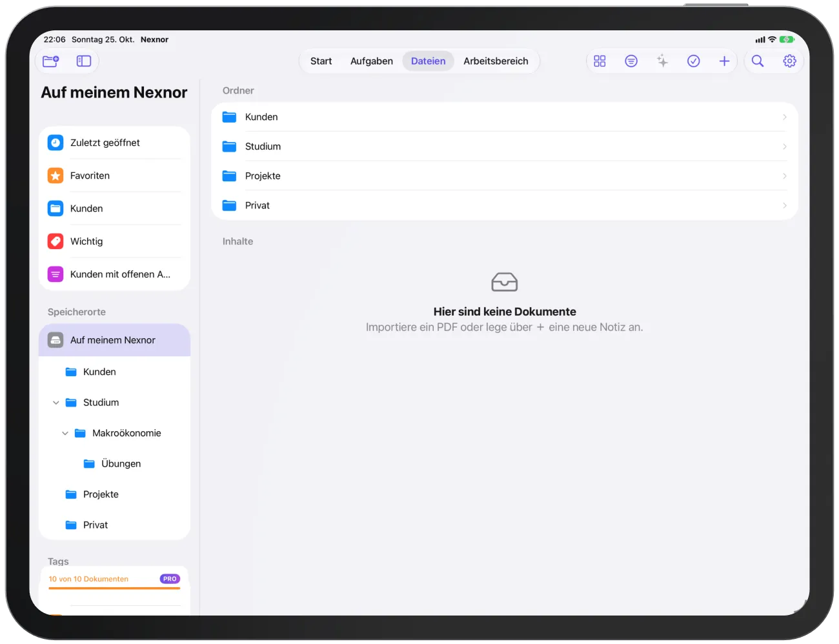
Task: Open the Projekte folder in main list
Action: coord(505,176)
